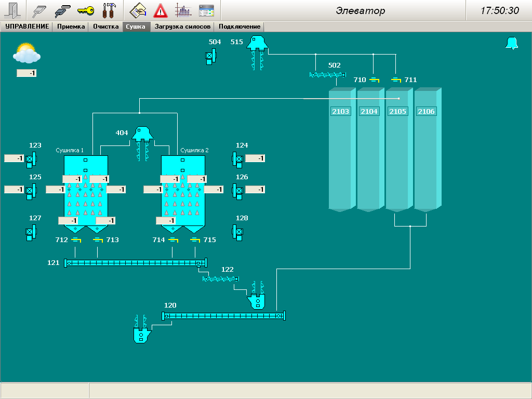
Task: Select conveyor 120
Action: tap(223, 315)
